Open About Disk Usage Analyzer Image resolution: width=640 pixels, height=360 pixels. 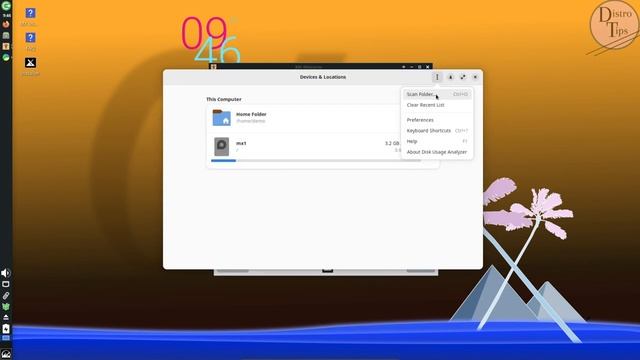[437, 152]
